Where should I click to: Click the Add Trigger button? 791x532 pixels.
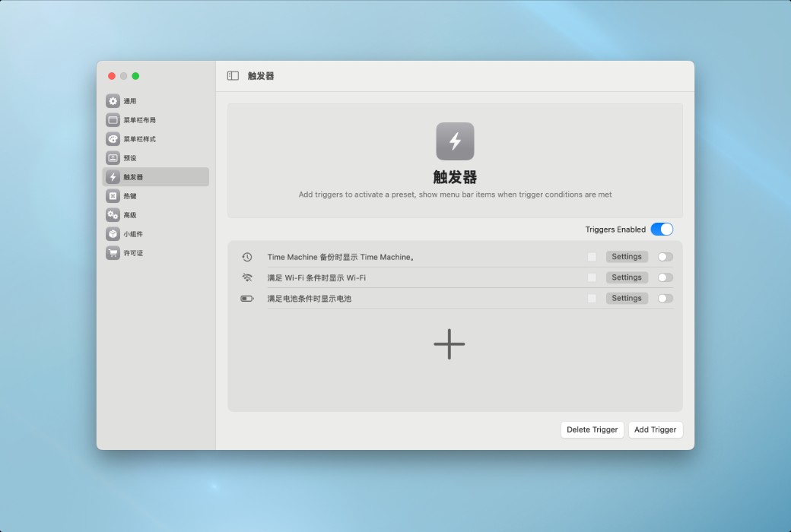(656, 429)
